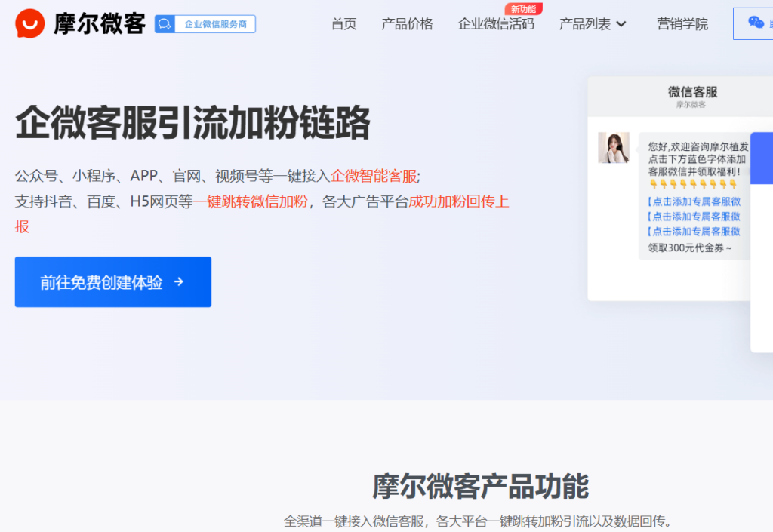Click the blue panel beside the chat widget
The width and height of the screenshot is (773, 532).
click(x=765, y=158)
